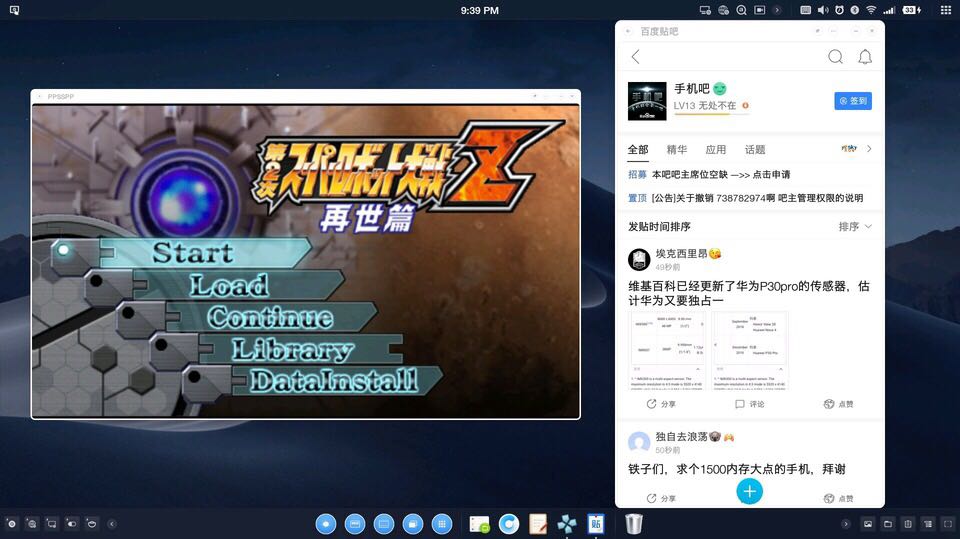Switch to the 精华 tab
This screenshot has width=960, height=539.
(x=677, y=149)
